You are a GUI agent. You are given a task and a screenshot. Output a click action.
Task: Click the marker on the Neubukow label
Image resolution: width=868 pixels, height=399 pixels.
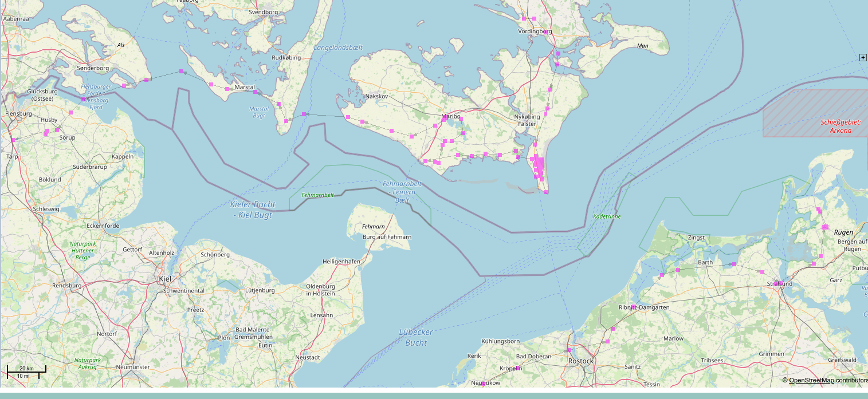(483, 384)
